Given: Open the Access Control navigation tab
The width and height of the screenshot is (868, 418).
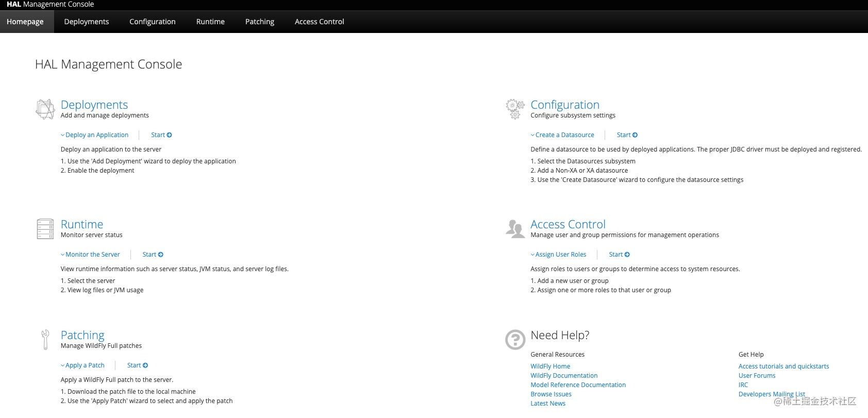Looking at the screenshot, I should pos(320,22).
